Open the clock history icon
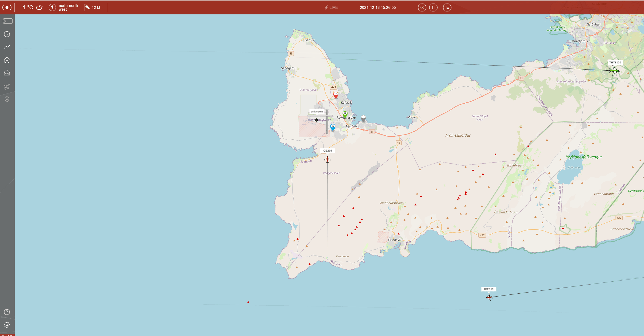Screen dimensions: 644x336 click(7, 34)
